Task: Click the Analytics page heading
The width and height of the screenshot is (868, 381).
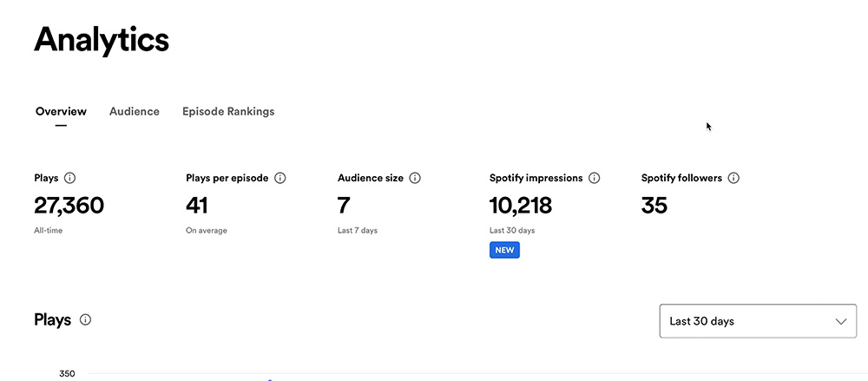Action: [x=102, y=40]
